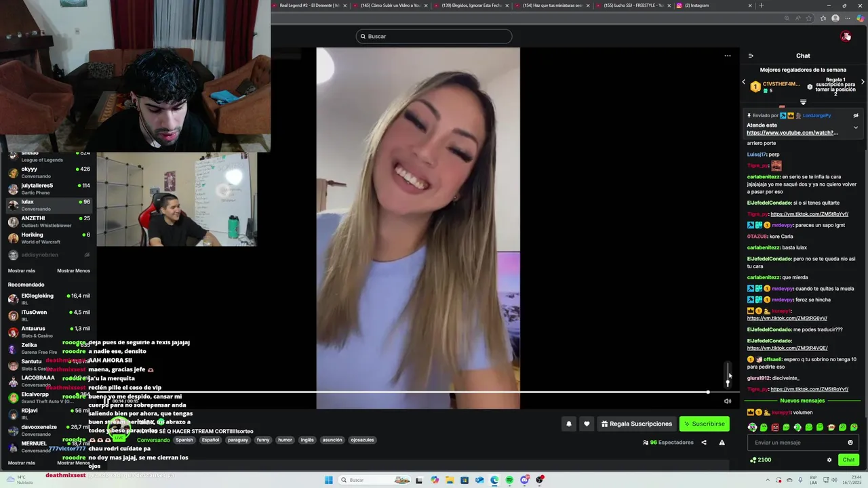Click Mostrar Menos under followed channels

[x=73, y=270]
